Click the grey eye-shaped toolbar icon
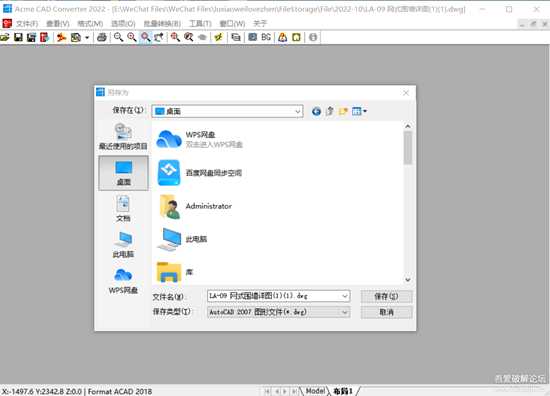The height and width of the screenshot is (396, 550). coord(202,37)
